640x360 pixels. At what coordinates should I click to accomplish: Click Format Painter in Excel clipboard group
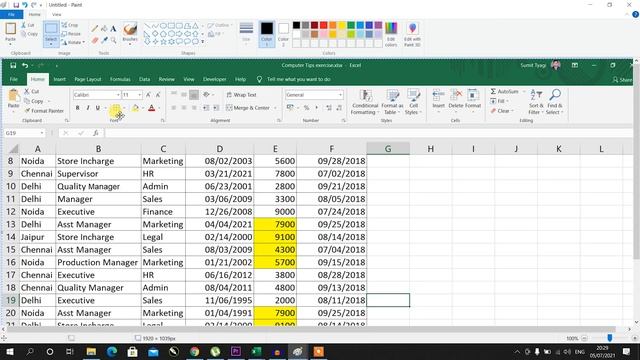44,111
